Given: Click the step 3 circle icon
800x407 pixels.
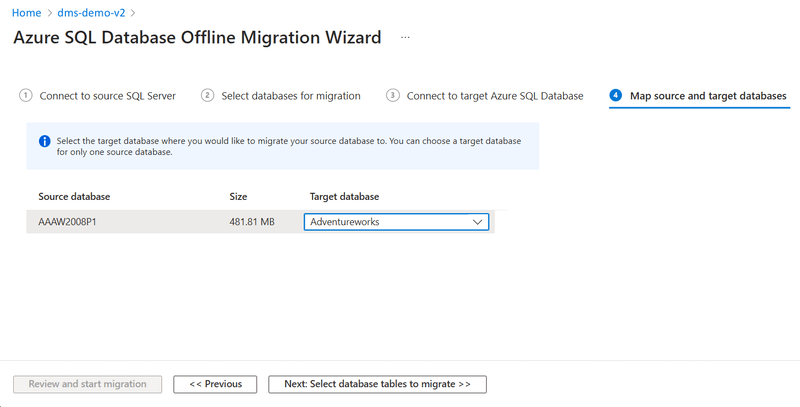Looking at the screenshot, I should click(x=392, y=95).
